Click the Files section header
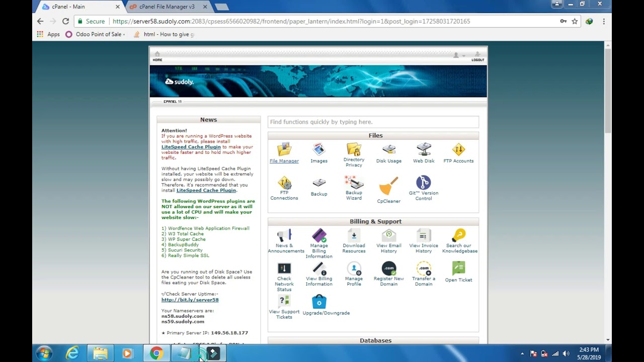 point(373,135)
